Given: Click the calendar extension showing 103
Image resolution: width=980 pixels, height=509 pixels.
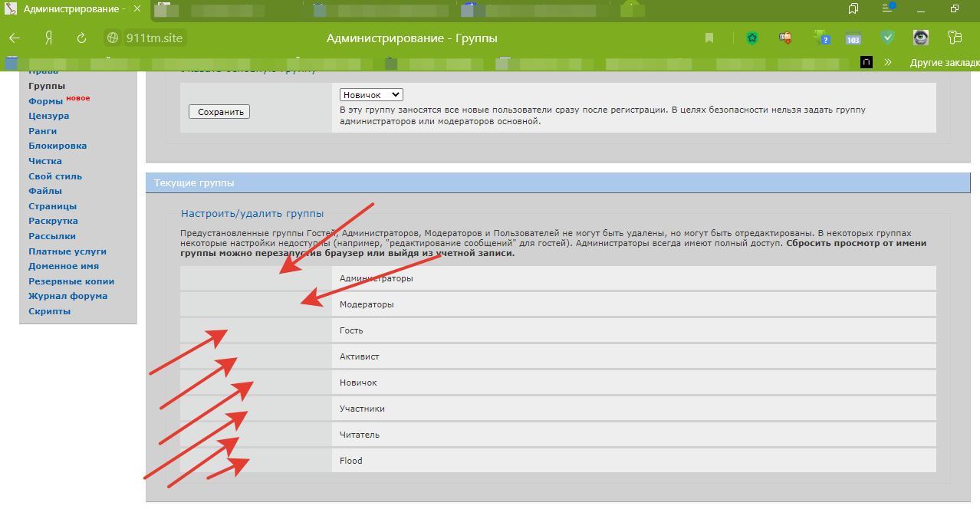Looking at the screenshot, I should (x=853, y=38).
